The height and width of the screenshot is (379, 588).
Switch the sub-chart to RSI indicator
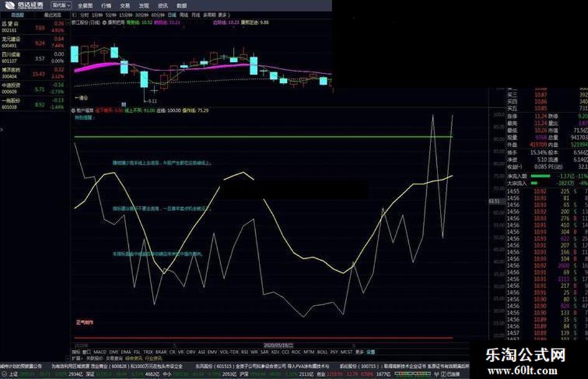[245, 352]
